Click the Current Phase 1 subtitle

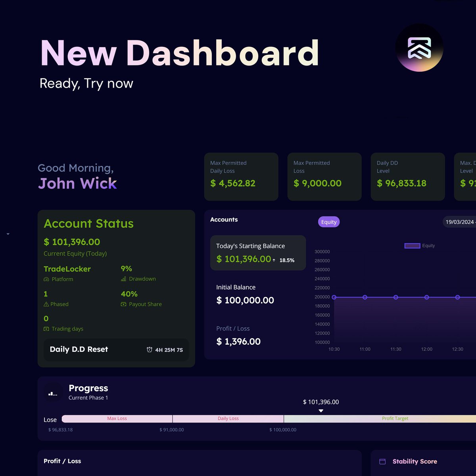tap(88, 397)
